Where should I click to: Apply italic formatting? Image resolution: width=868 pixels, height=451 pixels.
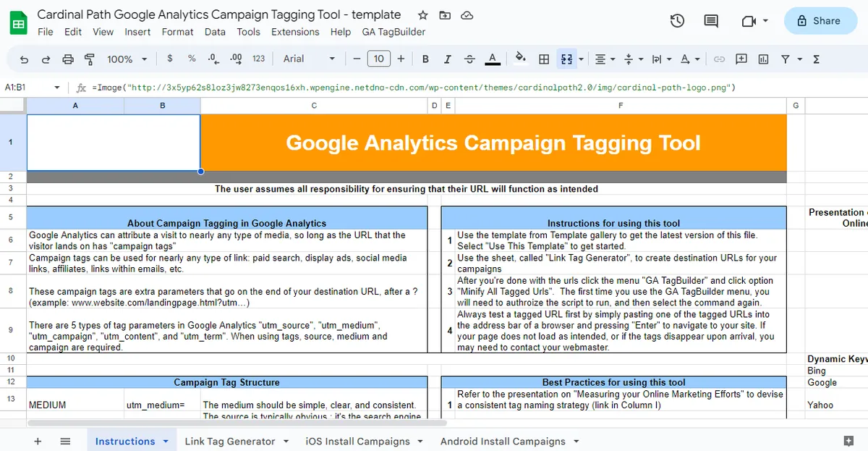(446, 59)
